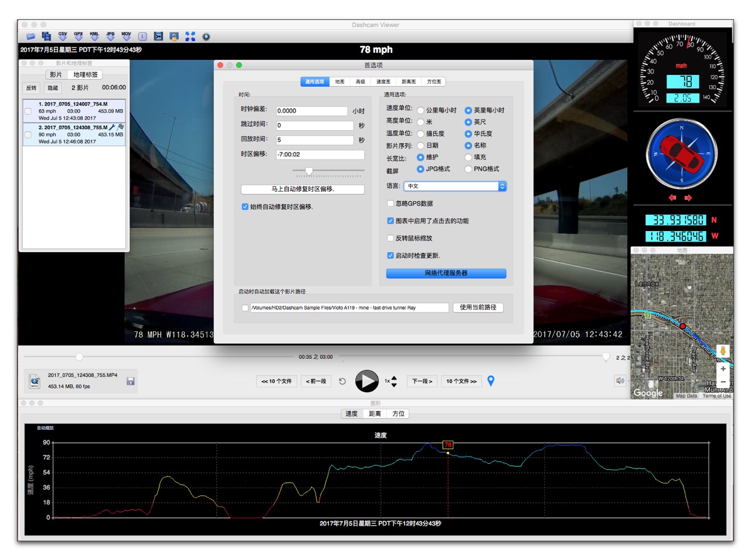751x560 pixels.
Task: Zoom in on the Google map
Action: point(723,369)
